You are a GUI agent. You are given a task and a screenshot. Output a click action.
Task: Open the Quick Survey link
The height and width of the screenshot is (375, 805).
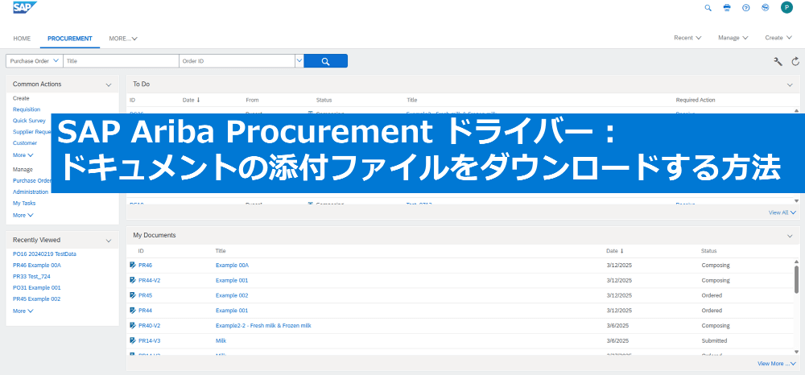(29, 121)
